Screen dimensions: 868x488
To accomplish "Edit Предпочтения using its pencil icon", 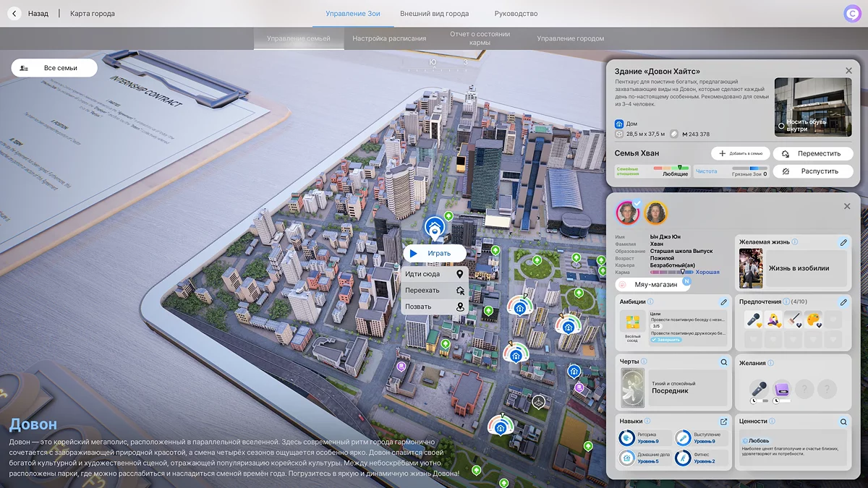I will (843, 302).
